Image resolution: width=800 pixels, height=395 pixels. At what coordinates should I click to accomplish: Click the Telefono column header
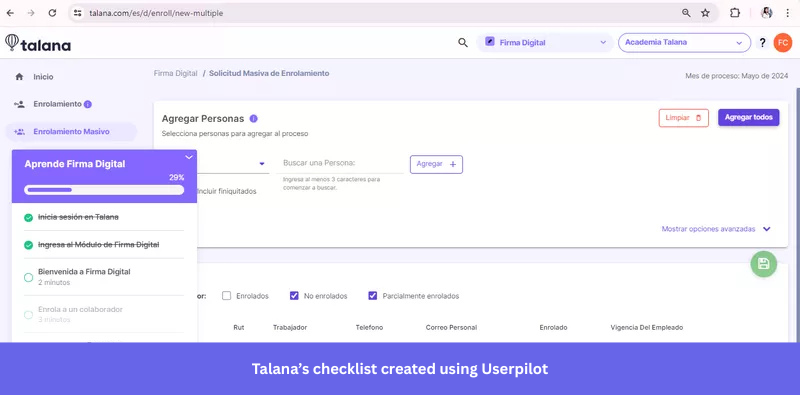tap(369, 328)
